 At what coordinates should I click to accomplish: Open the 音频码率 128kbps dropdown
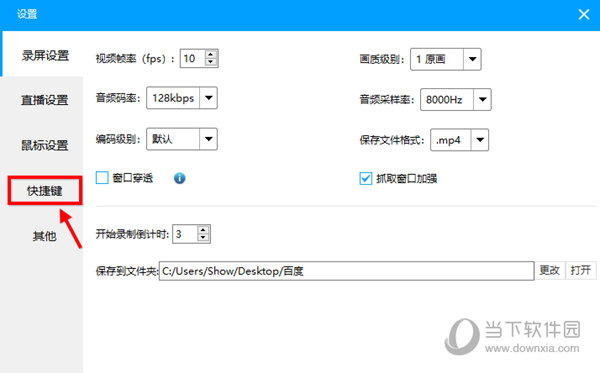[x=182, y=98]
